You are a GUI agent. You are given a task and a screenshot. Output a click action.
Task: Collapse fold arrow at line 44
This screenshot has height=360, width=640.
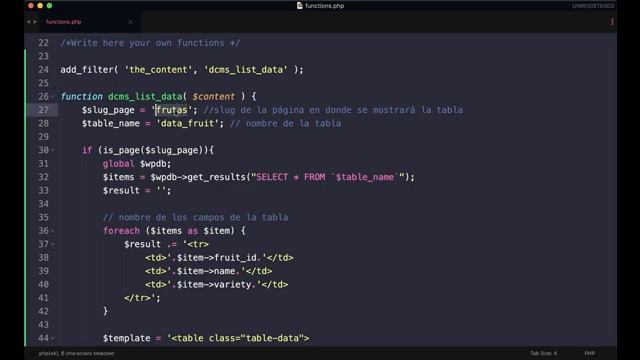coord(53,338)
